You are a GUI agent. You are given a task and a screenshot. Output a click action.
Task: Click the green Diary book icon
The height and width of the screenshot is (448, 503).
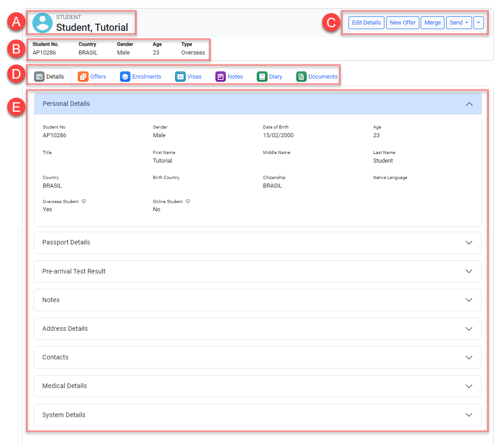click(x=262, y=77)
